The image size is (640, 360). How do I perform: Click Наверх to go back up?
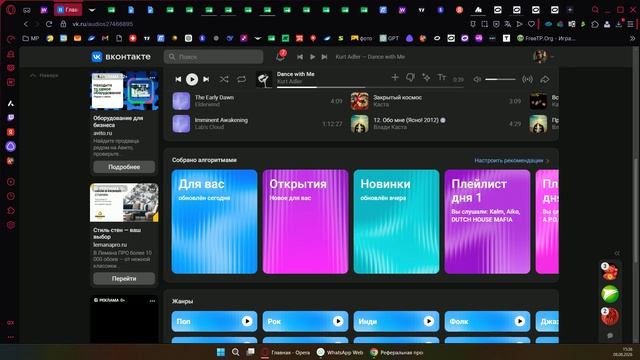(x=44, y=76)
